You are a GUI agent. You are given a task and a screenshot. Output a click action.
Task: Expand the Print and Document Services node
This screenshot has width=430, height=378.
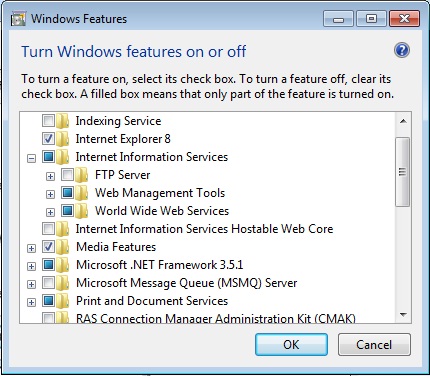click(x=31, y=302)
